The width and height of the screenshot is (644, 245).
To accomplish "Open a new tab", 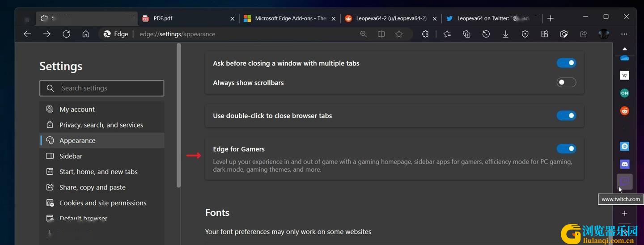I will pos(551,18).
